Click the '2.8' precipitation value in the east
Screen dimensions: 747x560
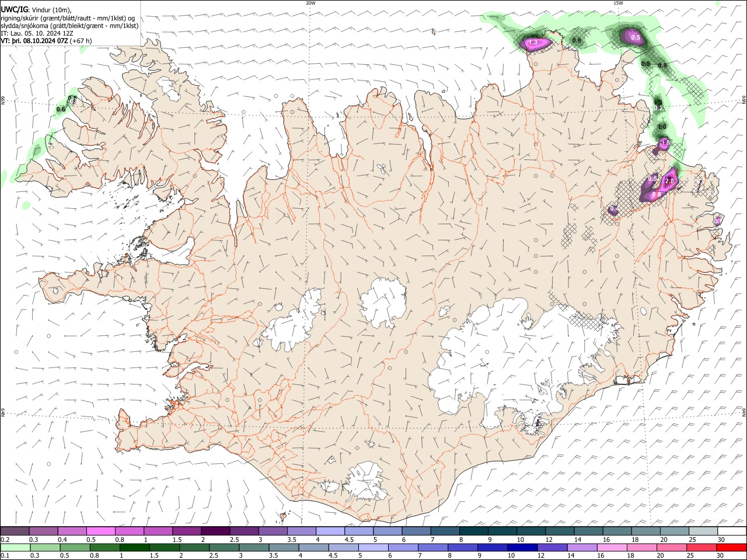[669, 182]
